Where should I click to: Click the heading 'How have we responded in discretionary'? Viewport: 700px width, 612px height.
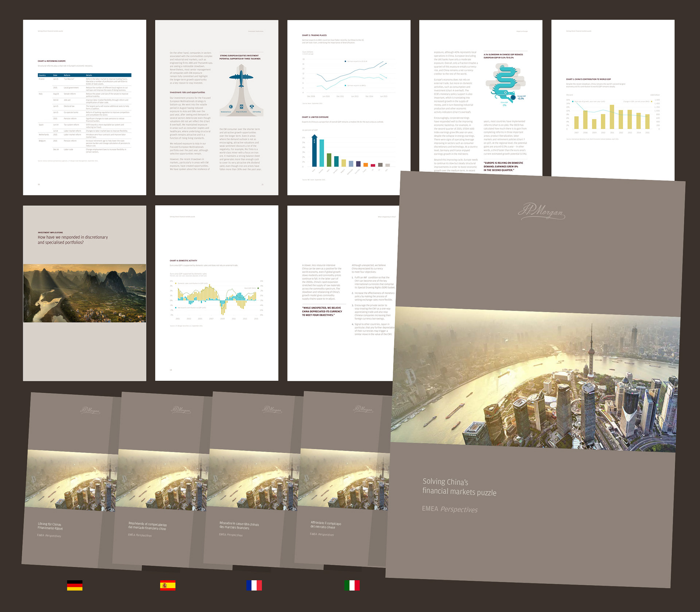click(x=73, y=237)
